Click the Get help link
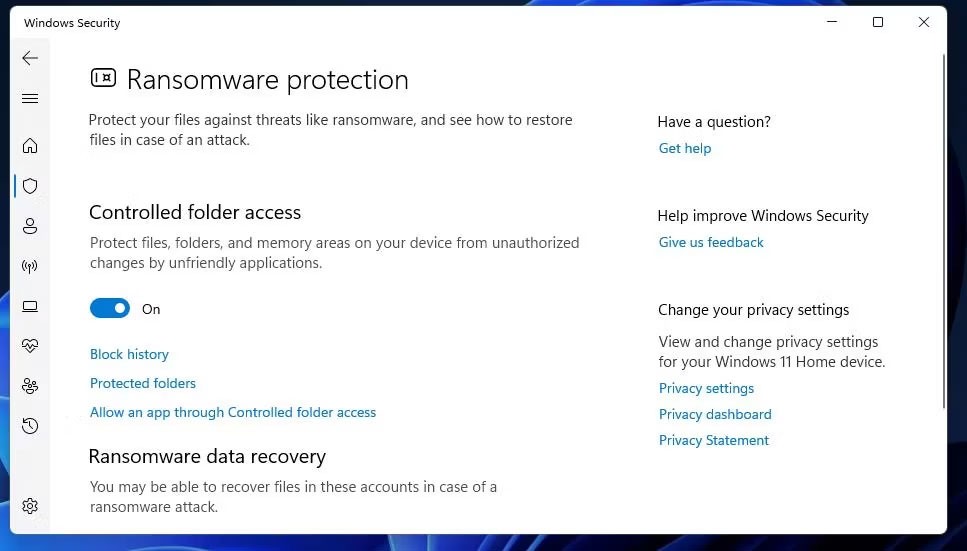 tap(685, 148)
